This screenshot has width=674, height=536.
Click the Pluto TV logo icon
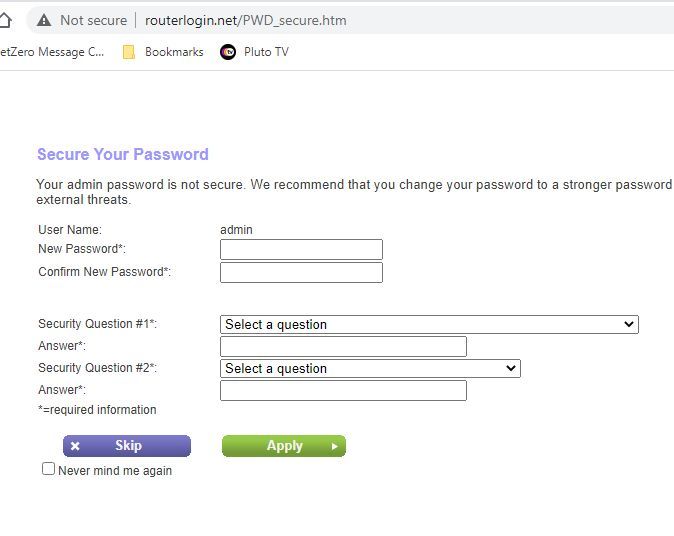[228, 52]
